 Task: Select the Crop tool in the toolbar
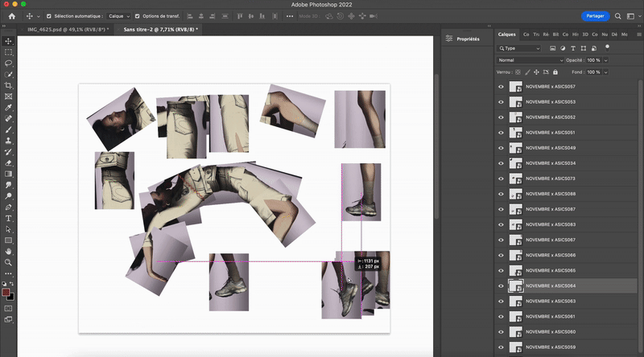9,85
